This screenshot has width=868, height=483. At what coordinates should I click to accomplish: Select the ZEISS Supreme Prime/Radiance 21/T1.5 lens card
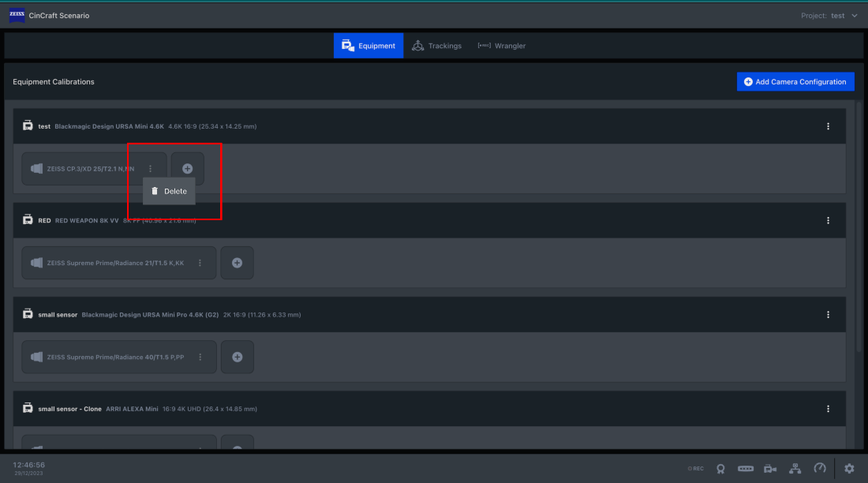tap(119, 263)
